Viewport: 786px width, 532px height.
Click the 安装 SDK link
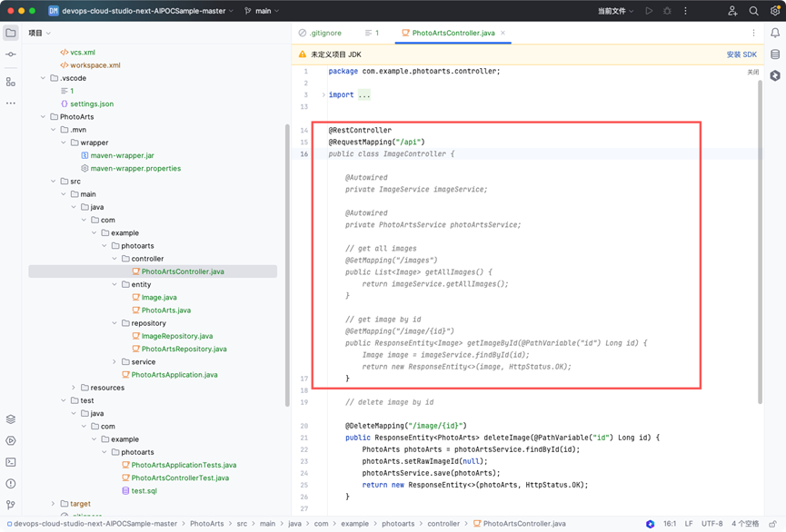point(741,54)
